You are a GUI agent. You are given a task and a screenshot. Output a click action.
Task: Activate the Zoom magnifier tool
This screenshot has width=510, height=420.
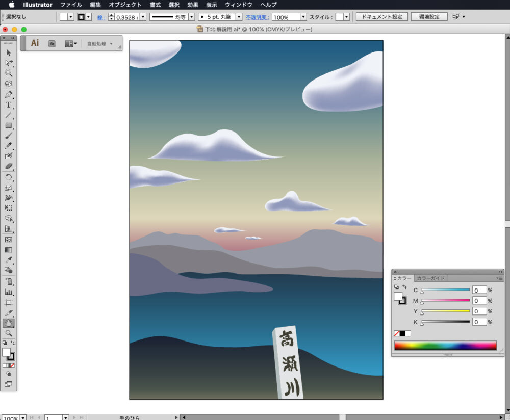point(9,333)
